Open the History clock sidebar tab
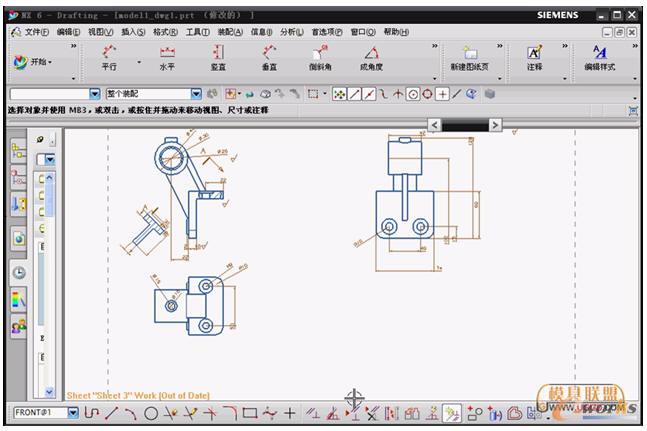 pyautogui.click(x=19, y=273)
